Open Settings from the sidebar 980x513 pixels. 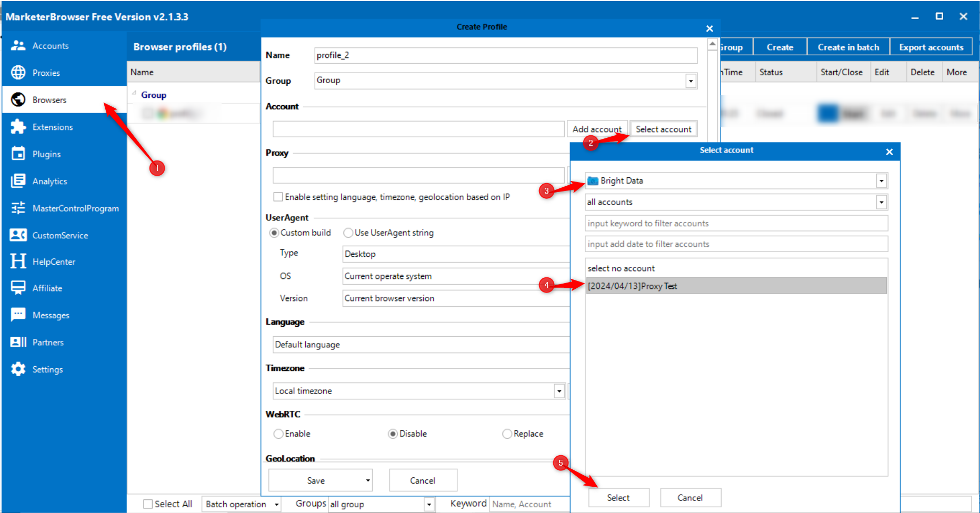pos(47,369)
